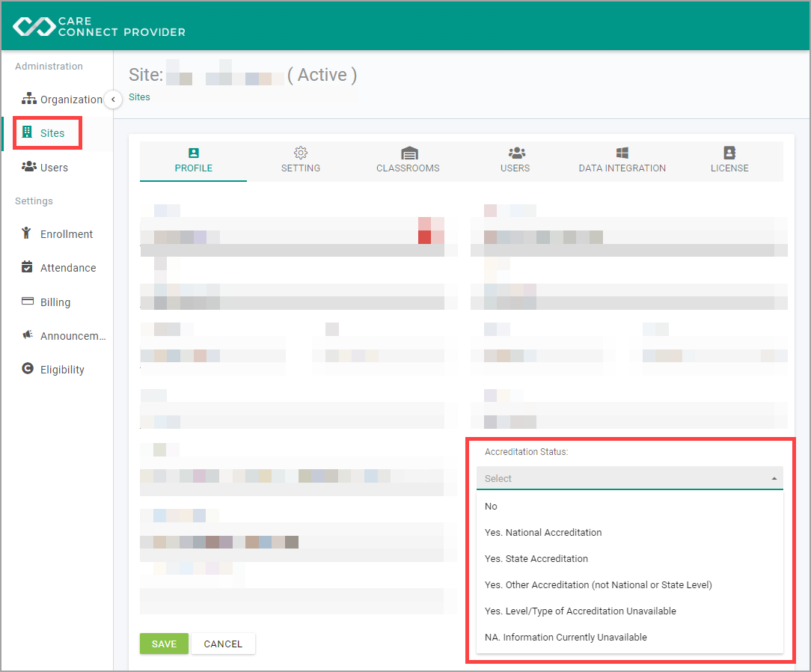Click the Attendance calendar check icon
This screenshot has height=672, width=811.
[x=27, y=267]
